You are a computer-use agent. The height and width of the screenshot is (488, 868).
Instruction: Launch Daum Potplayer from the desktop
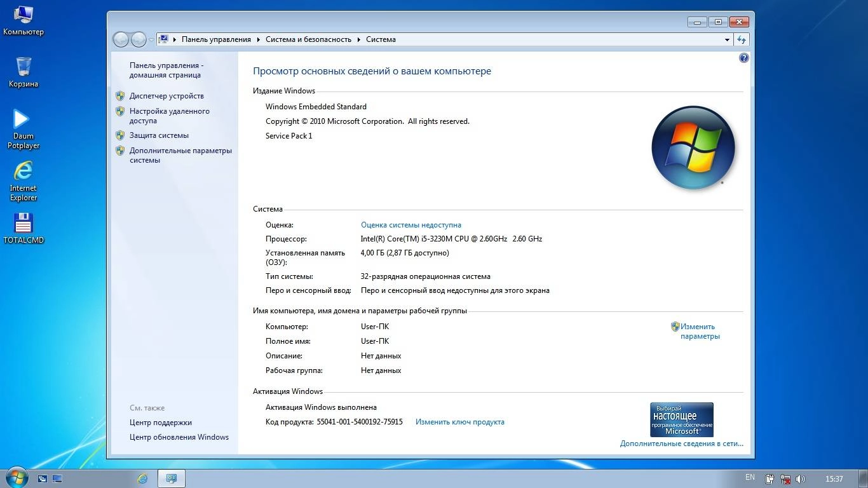coord(24,129)
